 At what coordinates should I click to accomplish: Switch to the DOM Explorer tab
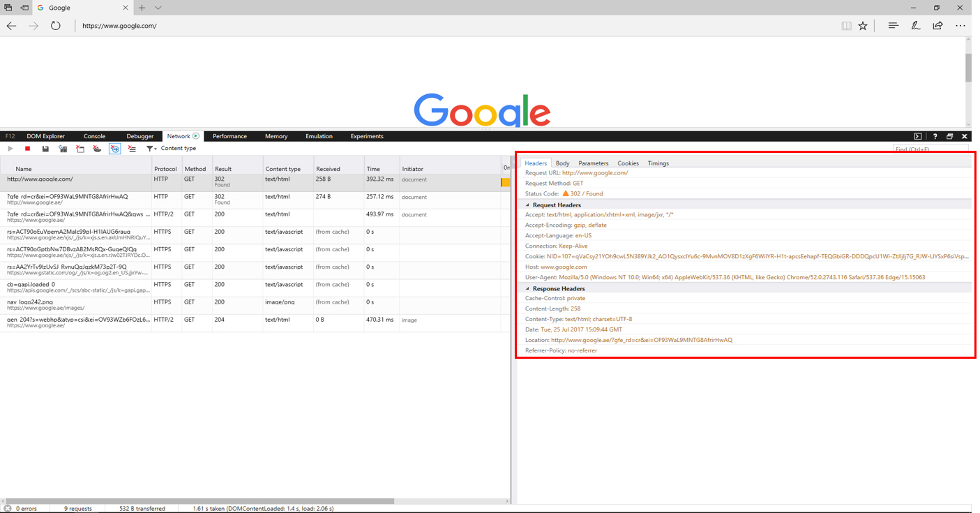(45, 136)
